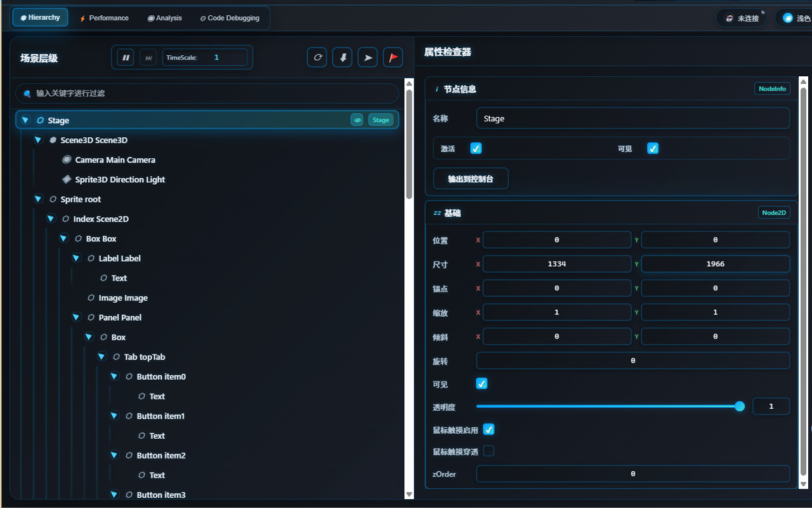
Task: Click the 未连接 connection status button
Action: point(742,18)
